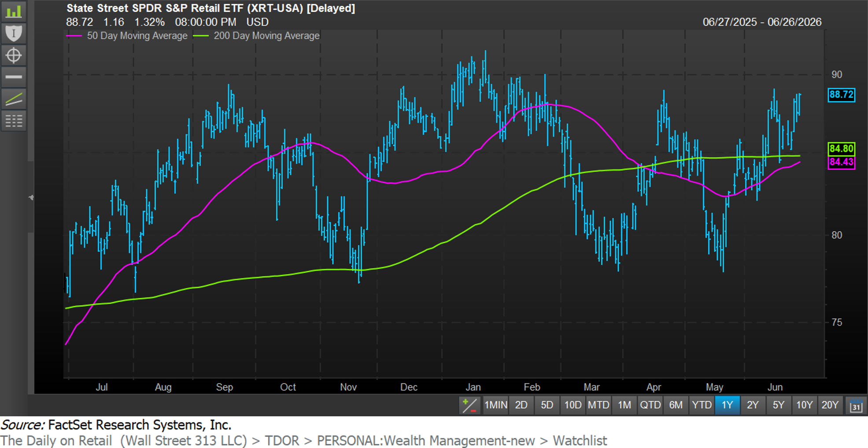868x448 pixels.
Task: Switch chart range to 10D
Action: point(573,405)
